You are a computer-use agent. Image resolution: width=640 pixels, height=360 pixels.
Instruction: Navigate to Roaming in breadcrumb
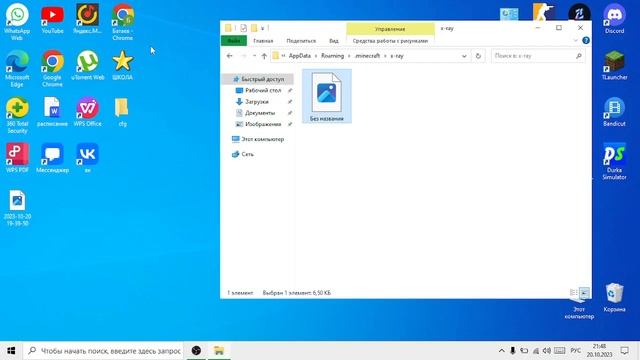coord(333,56)
